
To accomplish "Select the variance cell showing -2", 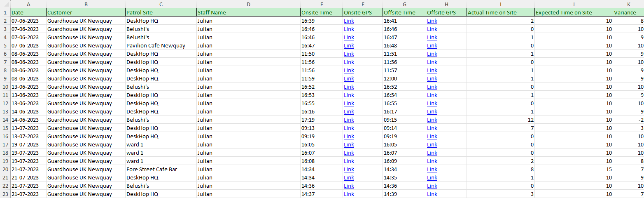I will tap(628, 120).
